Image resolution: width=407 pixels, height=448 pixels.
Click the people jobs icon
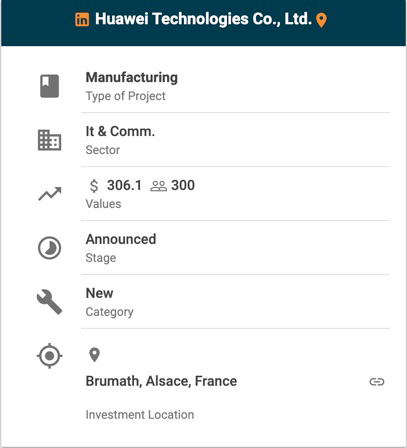[158, 186]
